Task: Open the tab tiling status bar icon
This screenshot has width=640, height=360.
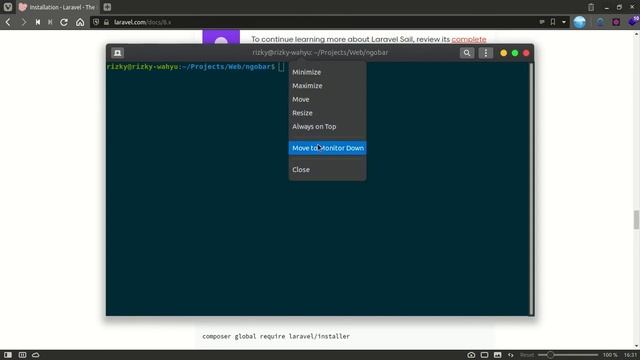Action: [x=22, y=355]
